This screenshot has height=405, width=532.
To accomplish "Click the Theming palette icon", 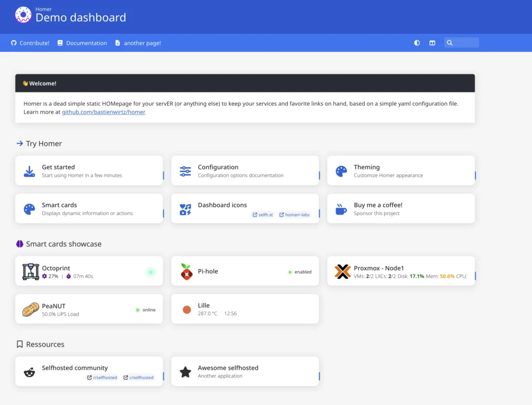I will click(x=341, y=171).
